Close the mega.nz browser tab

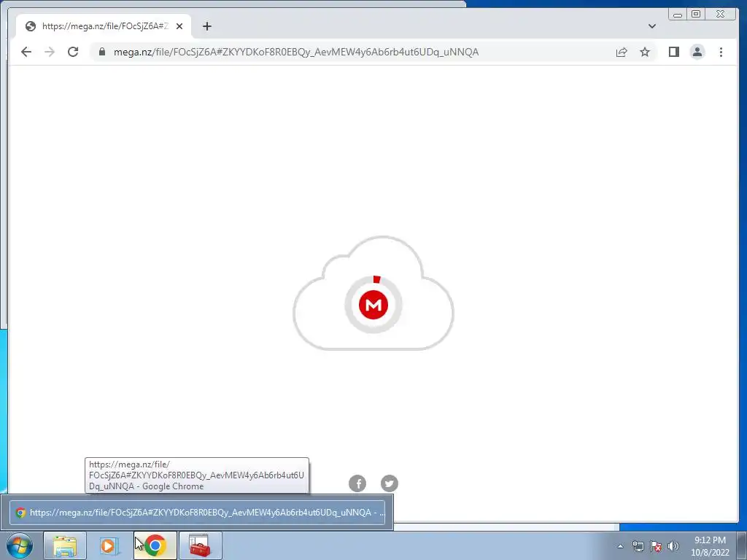[x=179, y=26]
